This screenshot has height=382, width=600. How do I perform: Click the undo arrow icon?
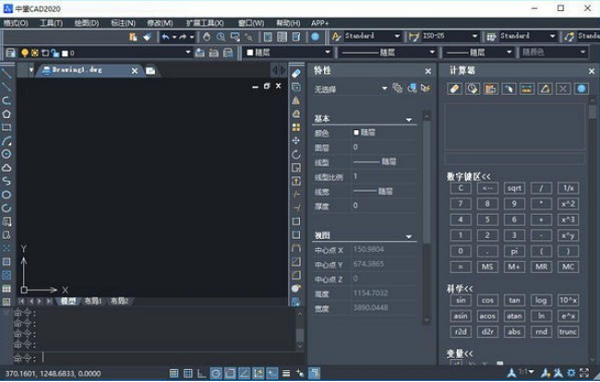pyautogui.click(x=165, y=37)
